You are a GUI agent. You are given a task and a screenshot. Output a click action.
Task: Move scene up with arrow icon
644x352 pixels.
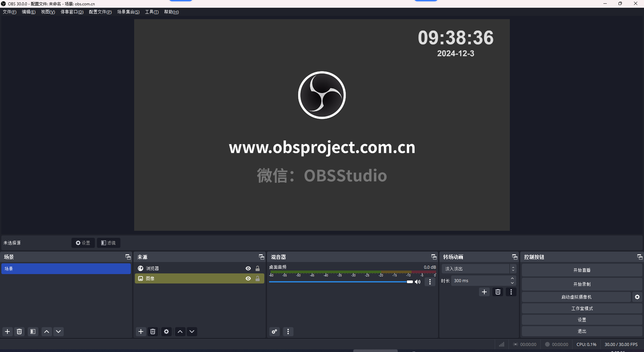pyautogui.click(x=47, y=332)
